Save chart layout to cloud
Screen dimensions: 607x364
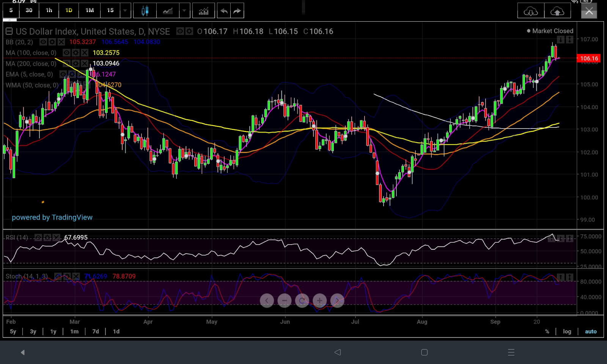pyautogui.click(x=557, y=11)
